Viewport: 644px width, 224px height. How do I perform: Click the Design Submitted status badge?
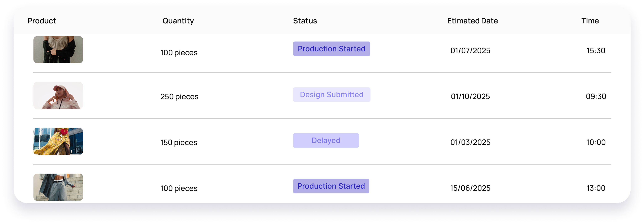(331, 95)
